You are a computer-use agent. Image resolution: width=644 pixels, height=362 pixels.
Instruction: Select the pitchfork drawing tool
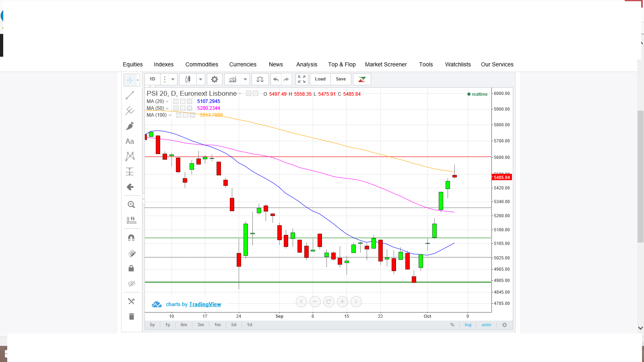130,111
